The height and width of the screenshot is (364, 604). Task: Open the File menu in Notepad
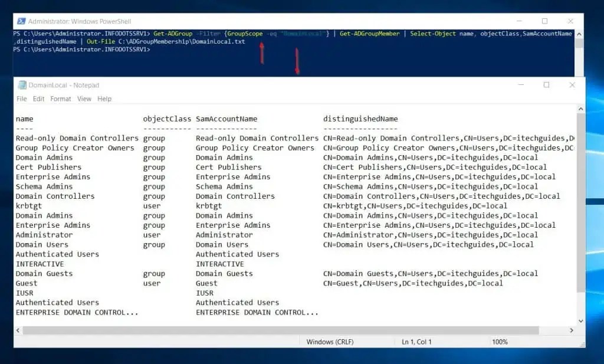coord(21,99)
